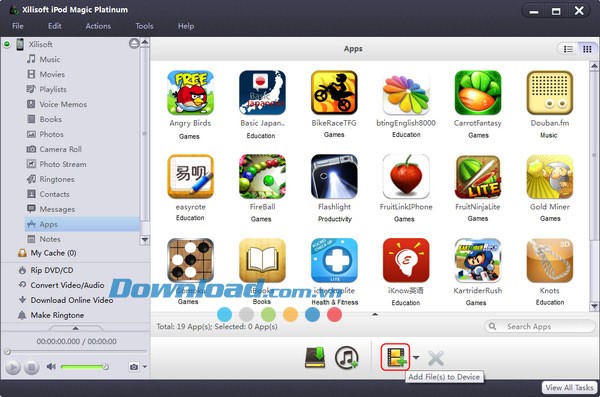Image resolution: width=600 pixels, height=397 pixels.
Task: Click the easyrote app icon
Action: 190,176
